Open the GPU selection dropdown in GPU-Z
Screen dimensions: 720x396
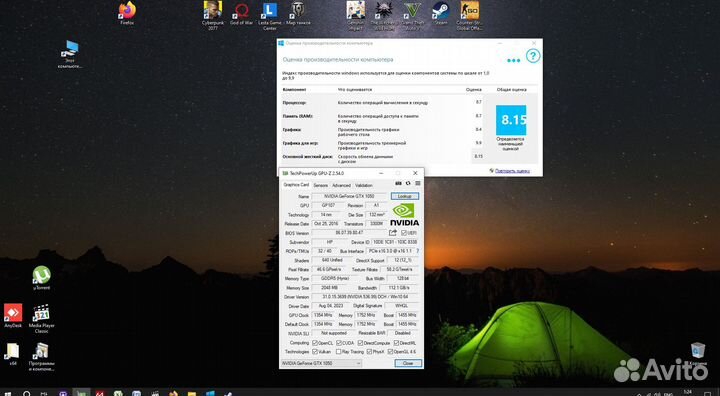[321, 363]
